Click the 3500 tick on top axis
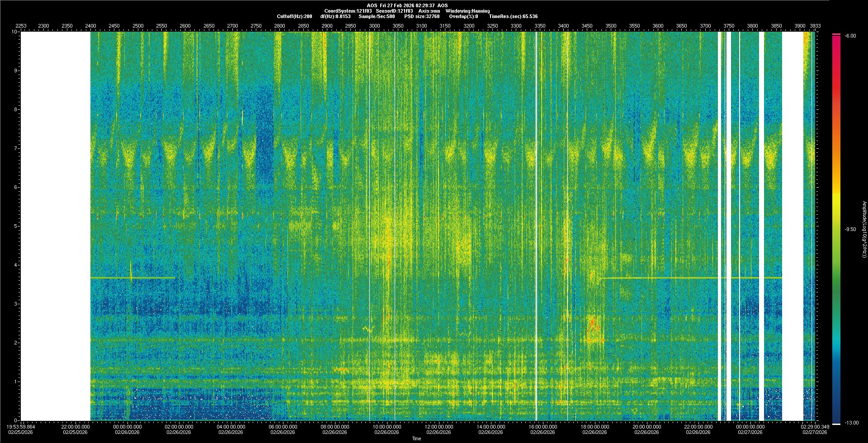 coord(611,26)
